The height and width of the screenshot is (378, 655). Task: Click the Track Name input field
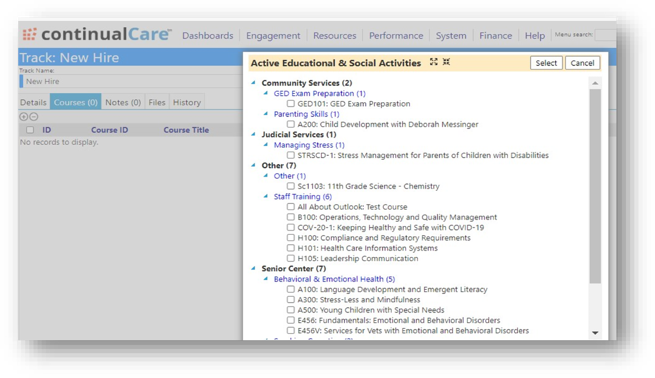pyautogui.click(x=132, y=81)
